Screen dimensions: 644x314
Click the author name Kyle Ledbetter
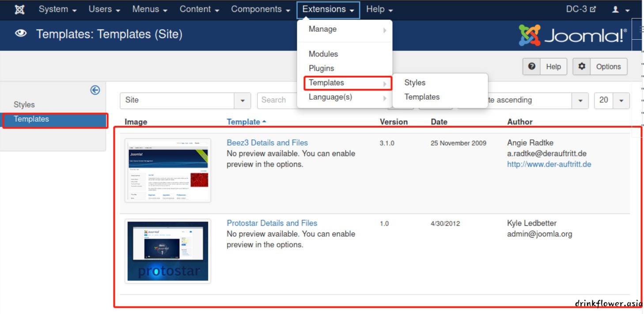[x=532, y=223]
